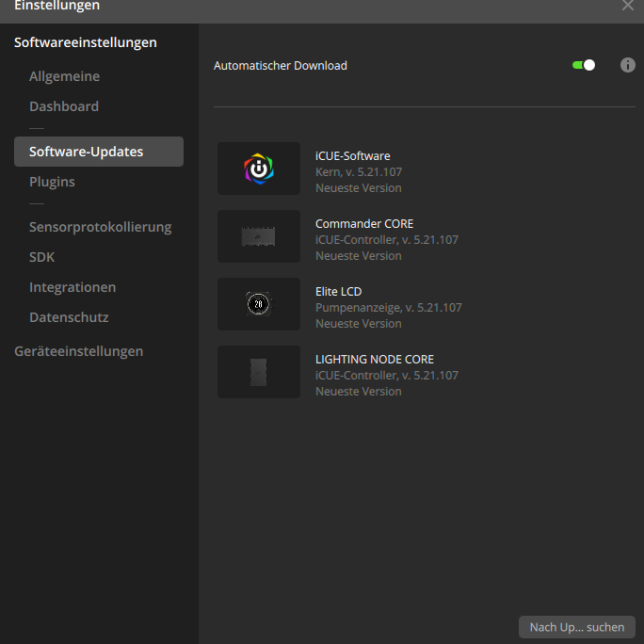Viewport: 644px width, 644px height.
Task: Open Sensorprotokollierung settings
Action: (100, 227)
